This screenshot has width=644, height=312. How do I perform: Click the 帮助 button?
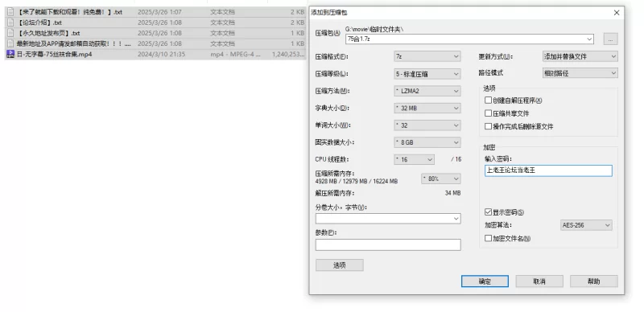[x=594, y=281]
